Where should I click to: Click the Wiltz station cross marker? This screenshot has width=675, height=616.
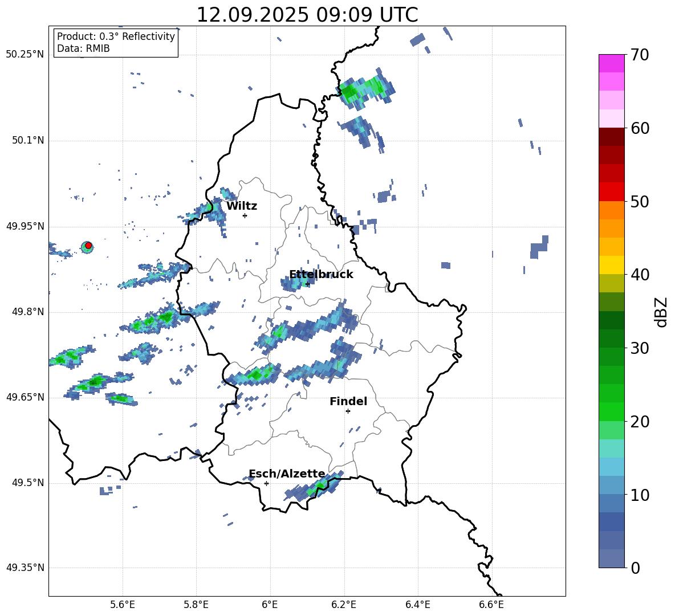pyautogui.click(x=245, y=215)
